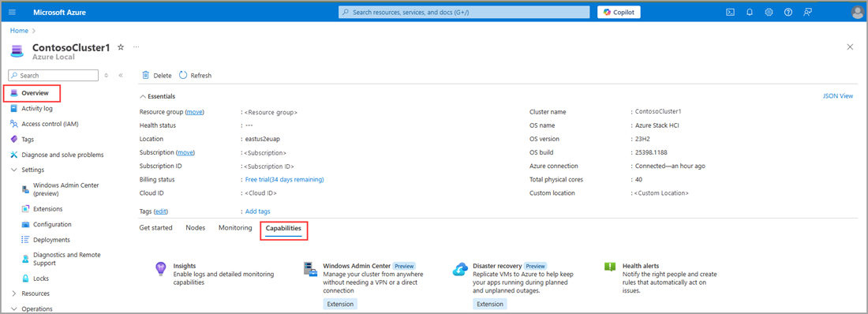
Task: Click the Add tags link
Action: point(257,211)
